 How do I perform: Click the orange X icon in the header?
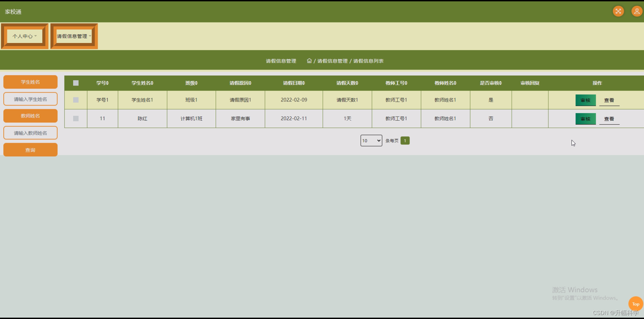click(x=618, y=11)
